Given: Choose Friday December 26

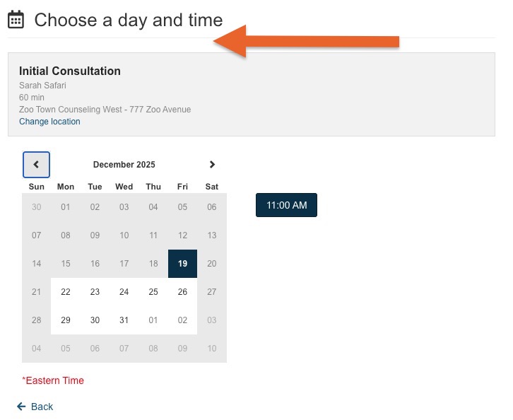Looking at the screenshot, I should pos(182,292).
